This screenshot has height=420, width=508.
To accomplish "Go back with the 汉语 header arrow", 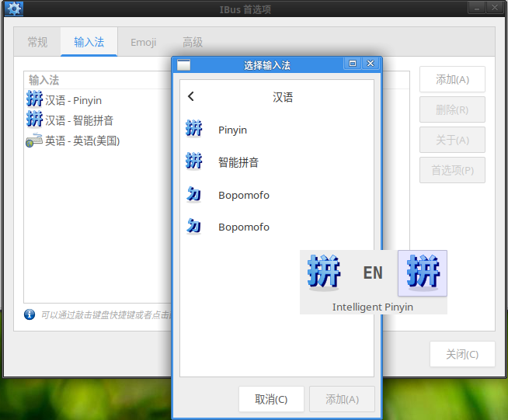I will tap(191, 96).
